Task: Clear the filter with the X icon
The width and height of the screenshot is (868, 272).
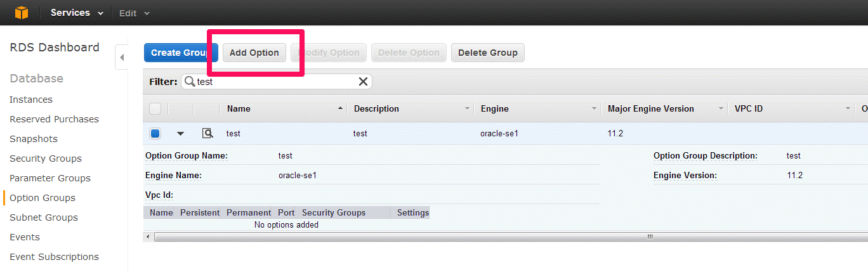Action: coord(363,81)
